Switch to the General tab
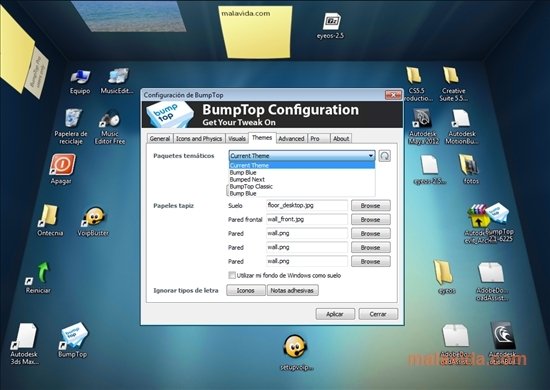 [x=160, y=139]
